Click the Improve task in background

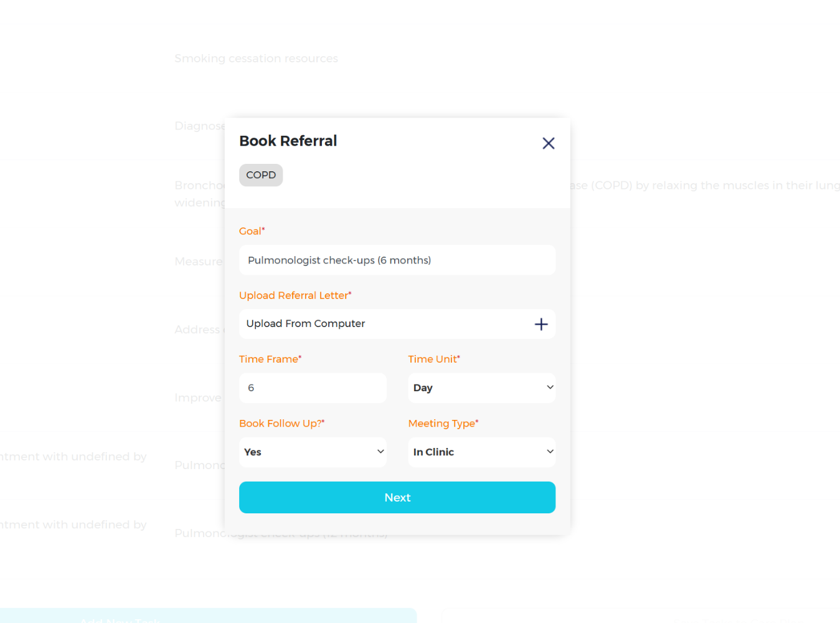[x=198, y=398]
